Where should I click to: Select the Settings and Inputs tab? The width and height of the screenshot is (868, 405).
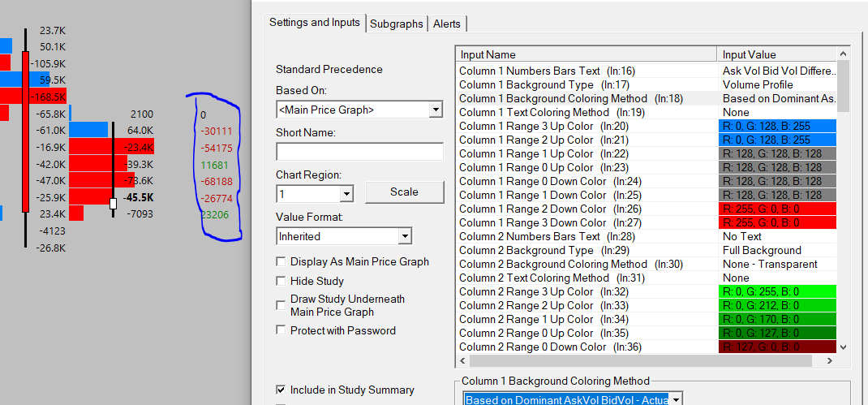pos(315,23)
